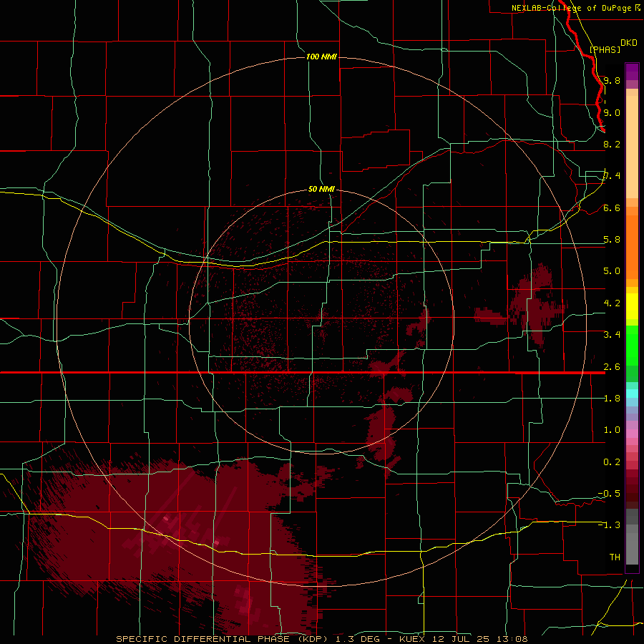Select the 1.8 legend value
Screen dimensions: 644x644
click(x=612, y=399)
